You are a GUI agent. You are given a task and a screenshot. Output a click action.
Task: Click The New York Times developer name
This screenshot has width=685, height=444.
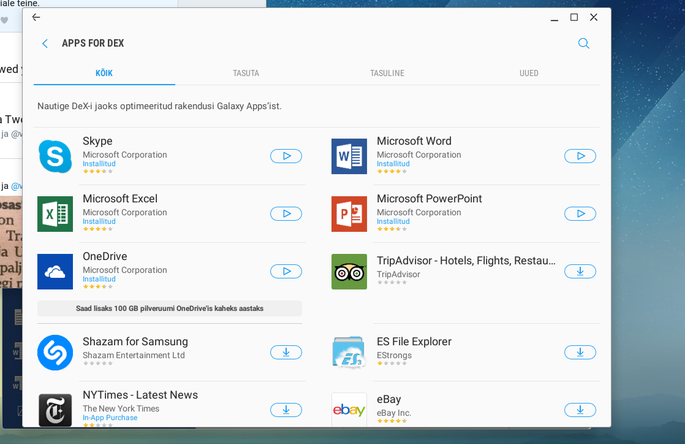coord(121,409)
